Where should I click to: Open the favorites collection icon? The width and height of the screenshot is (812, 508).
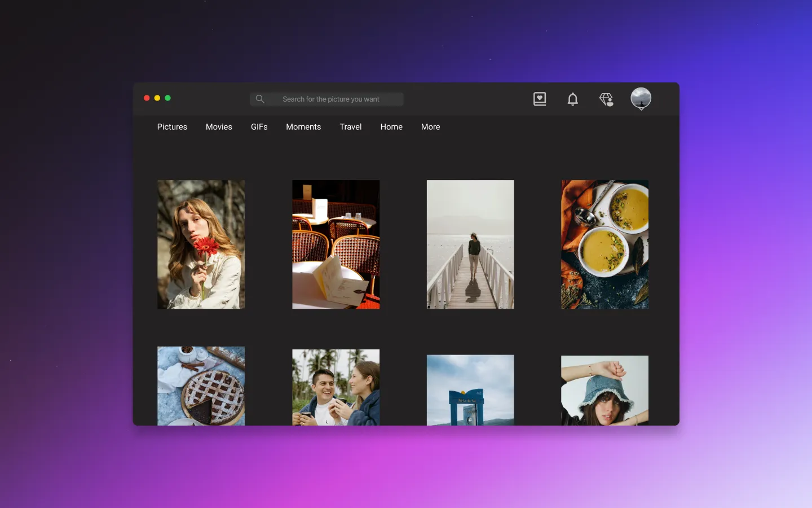click(x=539, y=99)
